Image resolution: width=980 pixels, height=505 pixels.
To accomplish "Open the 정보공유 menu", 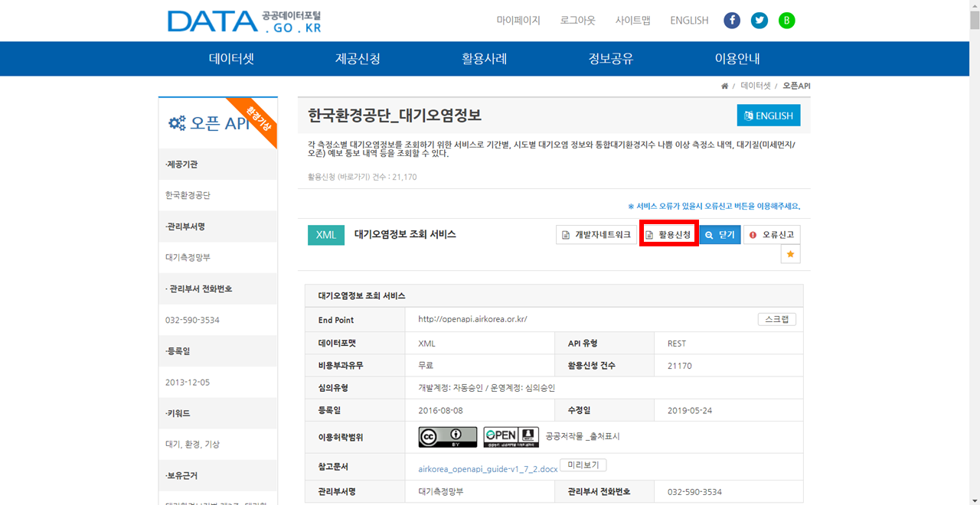I will pyautogui.click(x=610, y=59).
